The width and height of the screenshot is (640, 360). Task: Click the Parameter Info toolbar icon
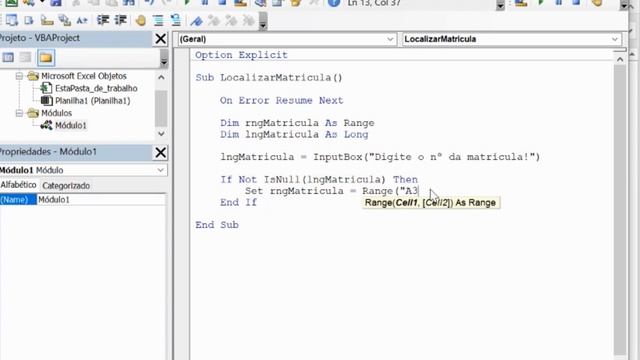coord(64,20)
